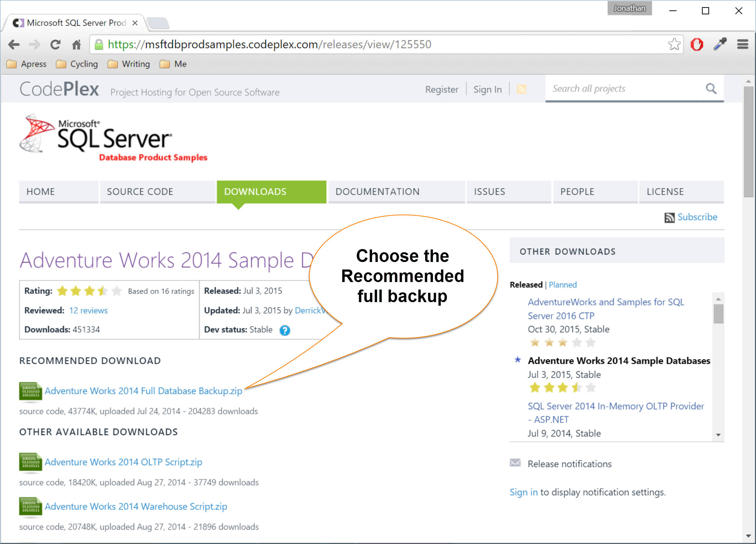Download Adventure Works 2014 OLTP Script.zip
This screenshot has height=544, width=756.
123,462
